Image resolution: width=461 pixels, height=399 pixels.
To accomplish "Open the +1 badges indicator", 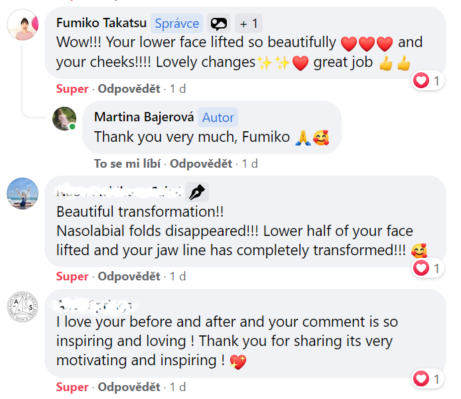I will click(249, 23).
